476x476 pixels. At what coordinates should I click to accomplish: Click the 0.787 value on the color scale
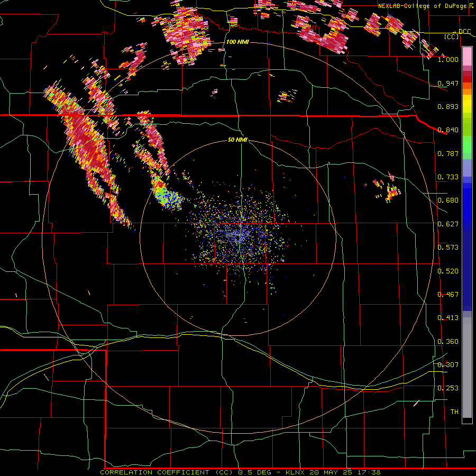point(448,153)
